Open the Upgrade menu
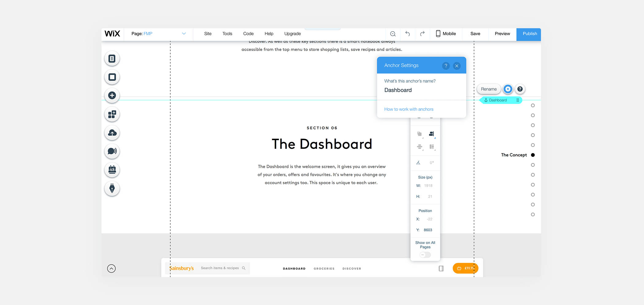The image size is (644, 305). tap(293, 34)
